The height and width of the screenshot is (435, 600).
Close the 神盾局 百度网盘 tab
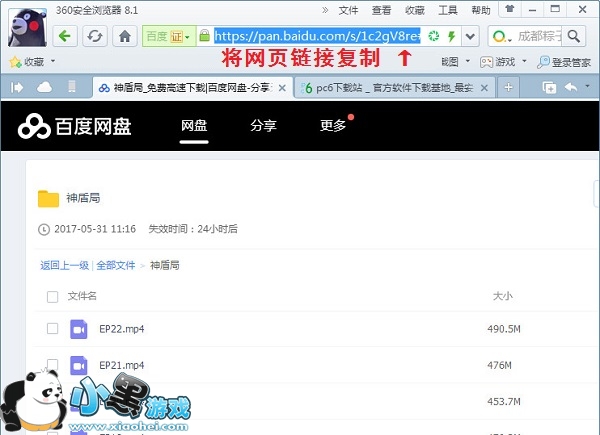pos(282,88)
